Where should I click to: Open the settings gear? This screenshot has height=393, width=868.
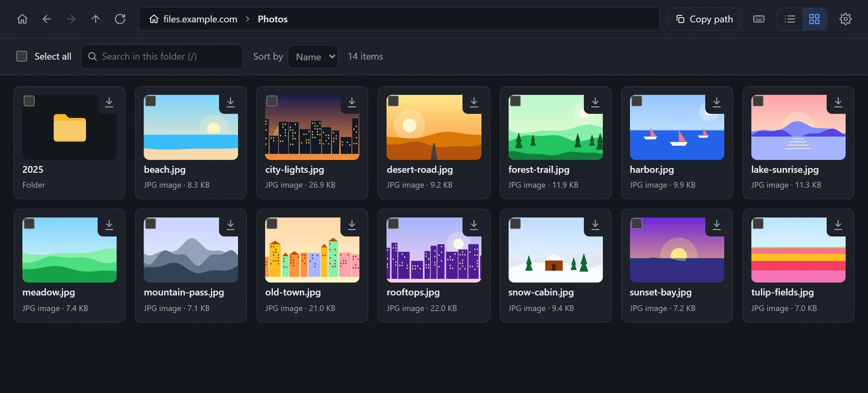point(845,19)
